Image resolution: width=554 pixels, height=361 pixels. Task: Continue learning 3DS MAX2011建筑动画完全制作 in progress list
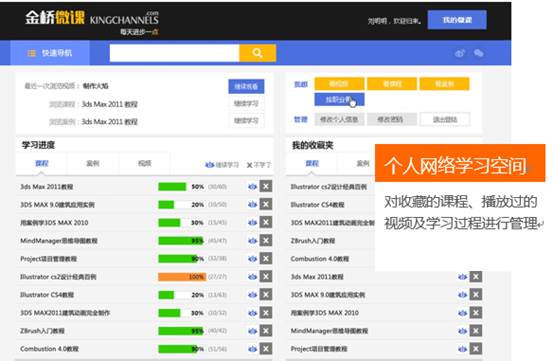[x=252, y=313]
